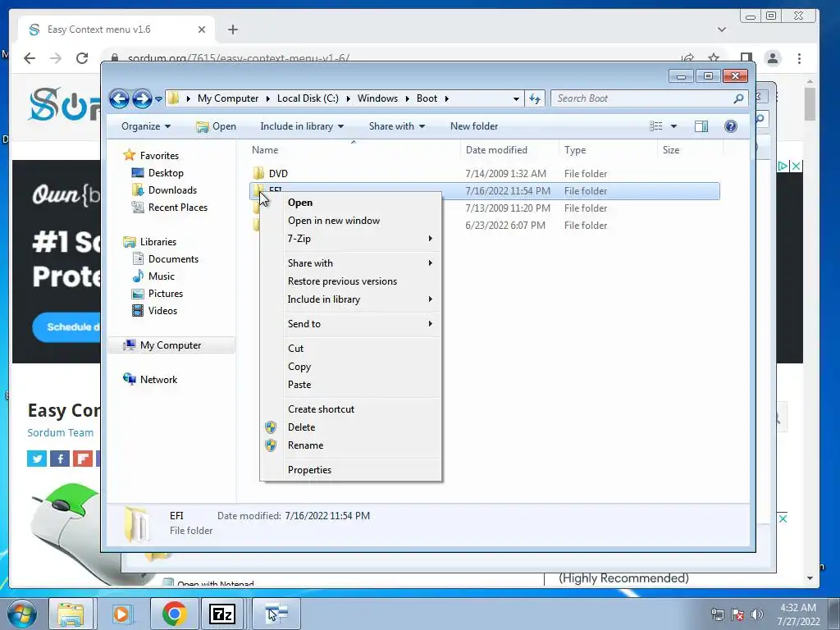Click the New folder button

tap(474, 126)
